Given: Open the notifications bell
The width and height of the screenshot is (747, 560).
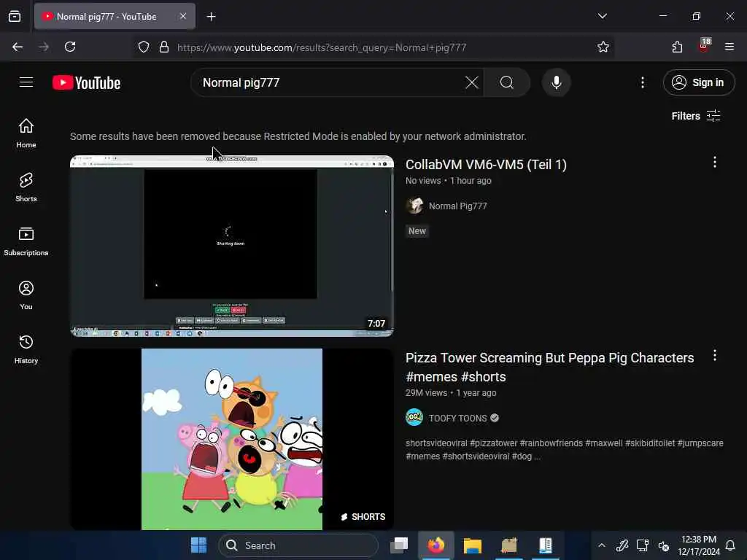Looking at the screenshot, I should coord(729,545).
